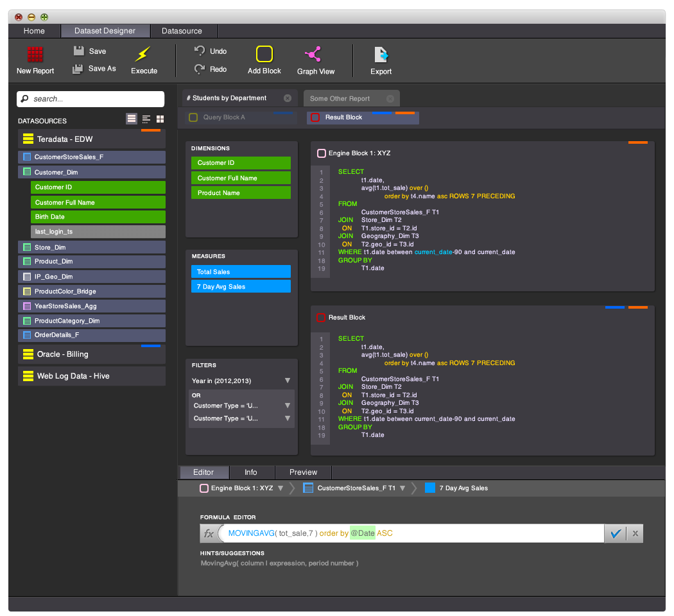Switch to the Datasource tab
This screenshot has height=616, width=674.
click(x=182, y=31)
